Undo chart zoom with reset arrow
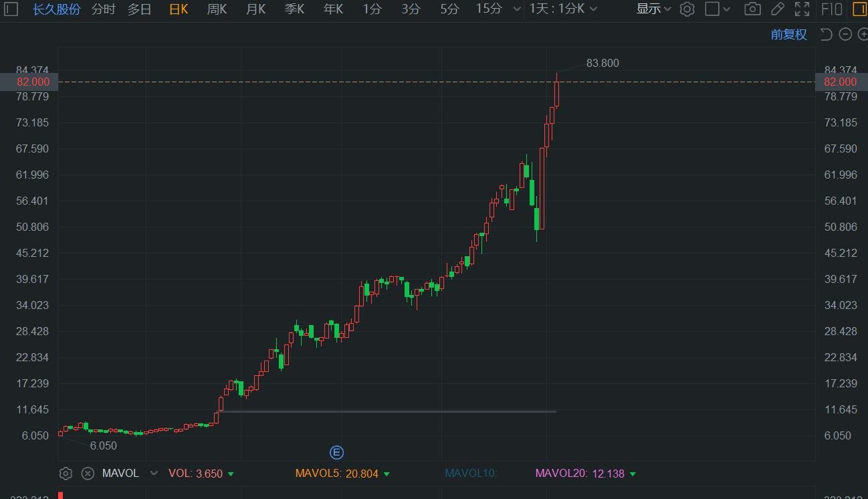 826,35
